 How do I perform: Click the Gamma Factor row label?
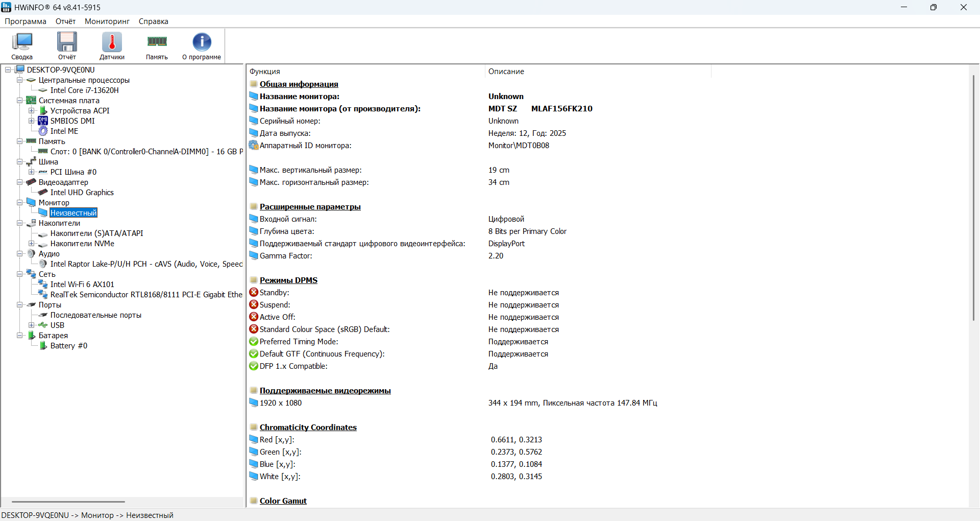[x=286, y=256]
